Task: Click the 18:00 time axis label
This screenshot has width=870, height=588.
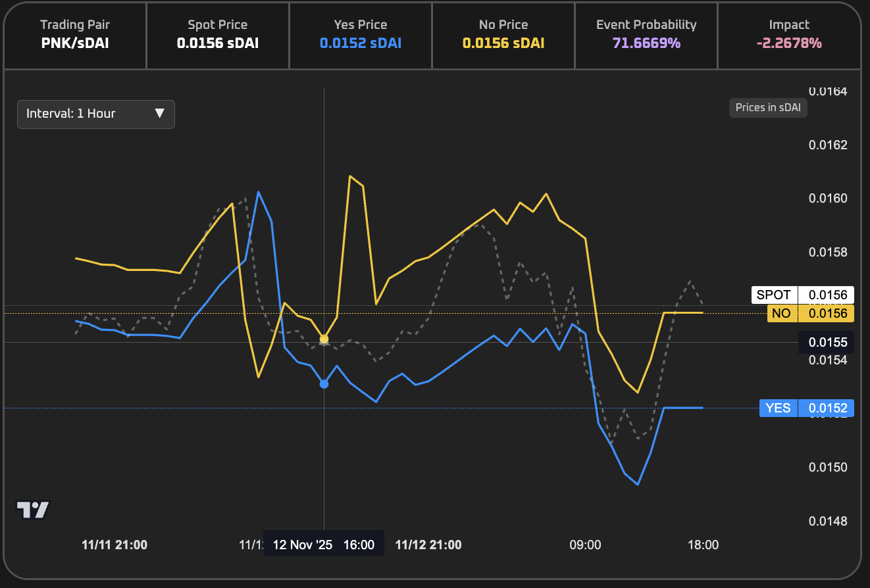Action: [703, 545]
